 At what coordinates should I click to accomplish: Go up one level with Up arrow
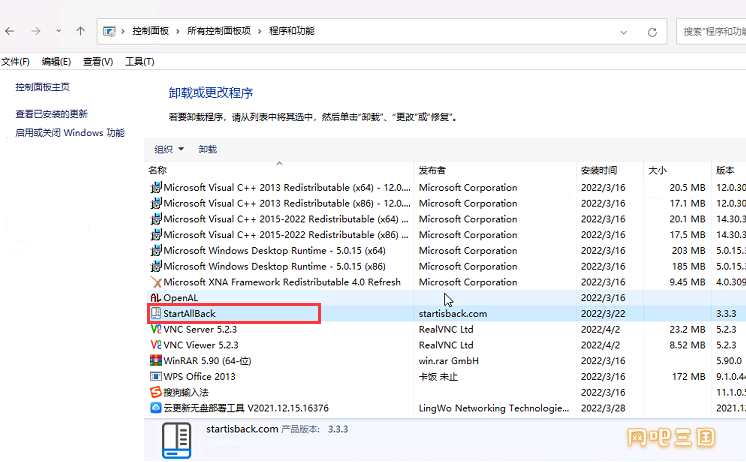pos(80,31)
